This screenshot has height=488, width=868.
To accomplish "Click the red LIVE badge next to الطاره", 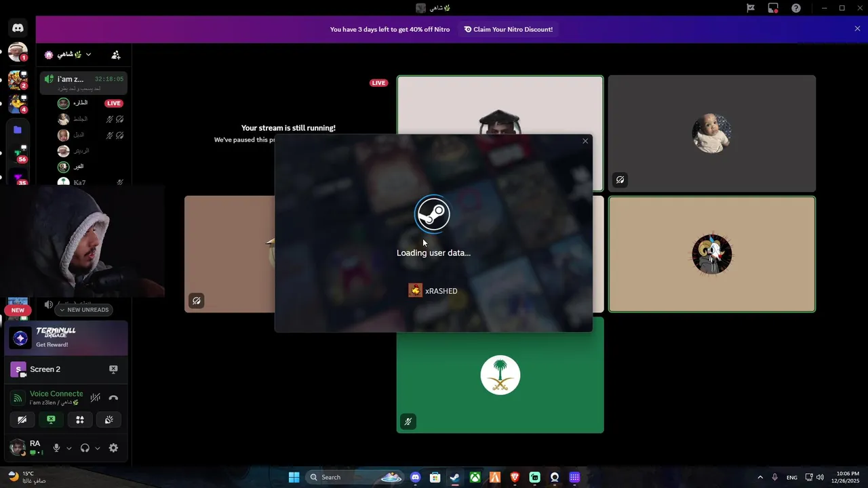I will (114, 103).
